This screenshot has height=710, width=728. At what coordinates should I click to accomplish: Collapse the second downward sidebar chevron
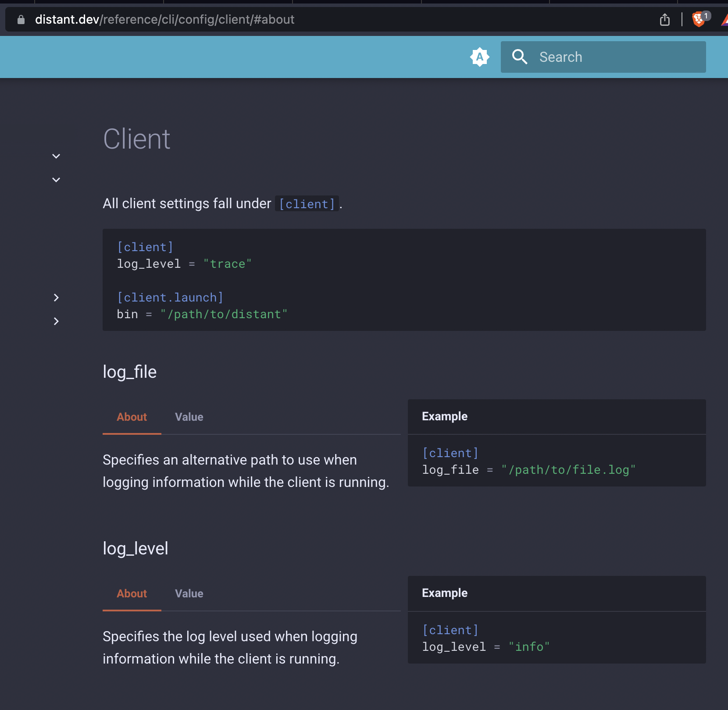pyautogui.click(x=56, y=180)
